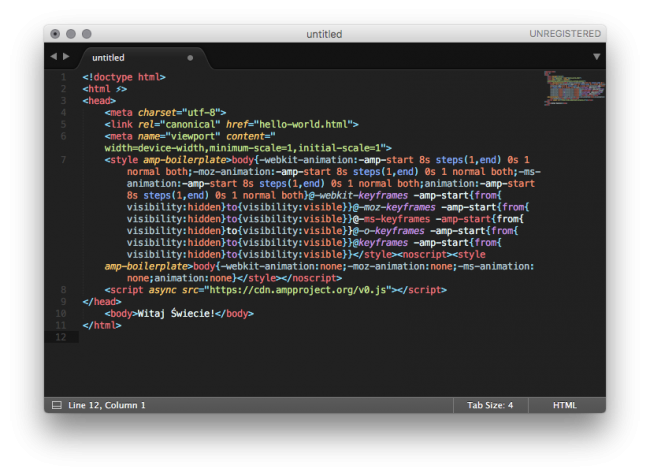The width and height of the screenshot is (650, 476).
Task: Zoom window with third title button
Action: pyautogui.click(x=87, y=34)
